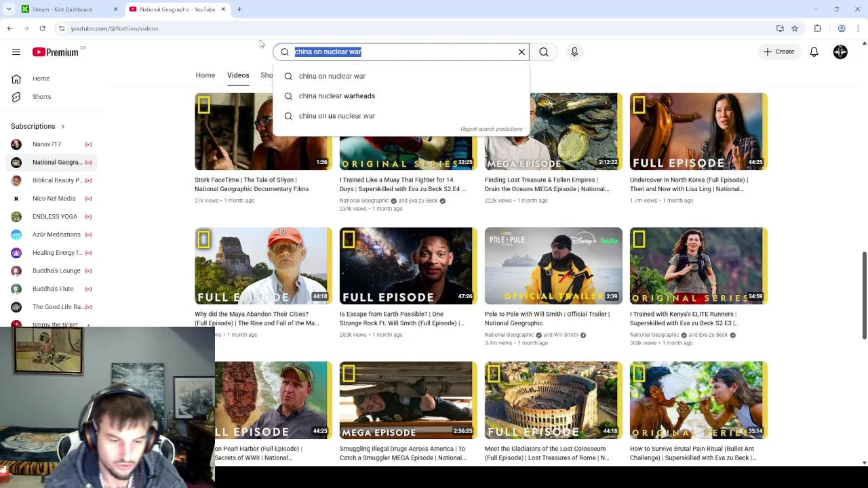This screenshot has width=868, height=488.
Task: Open browser profile icon
Action: (x=842, y=28)
